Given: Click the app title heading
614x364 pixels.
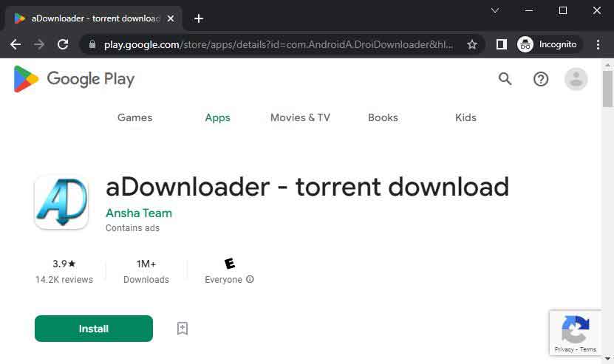Looking at the screenshot, I should pyautogui.click(x=307, y=187).
